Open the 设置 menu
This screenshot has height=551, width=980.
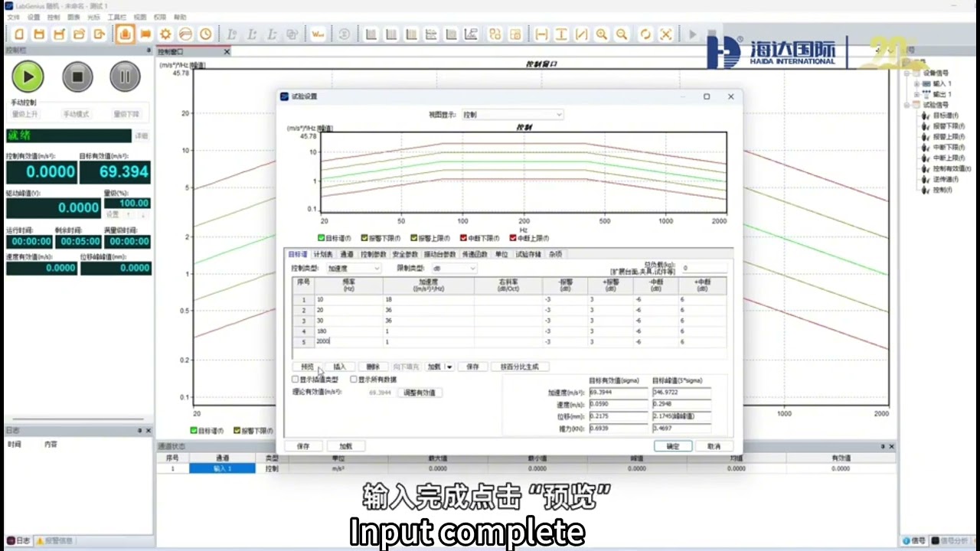pos(34,17)
